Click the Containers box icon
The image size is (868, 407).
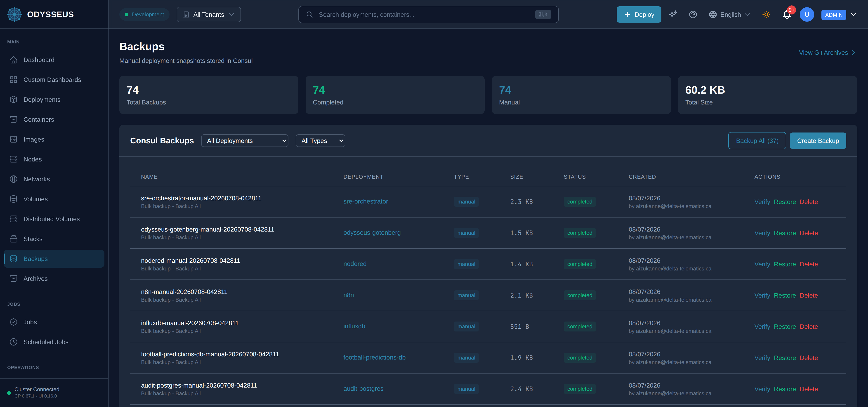pos(14,119)
